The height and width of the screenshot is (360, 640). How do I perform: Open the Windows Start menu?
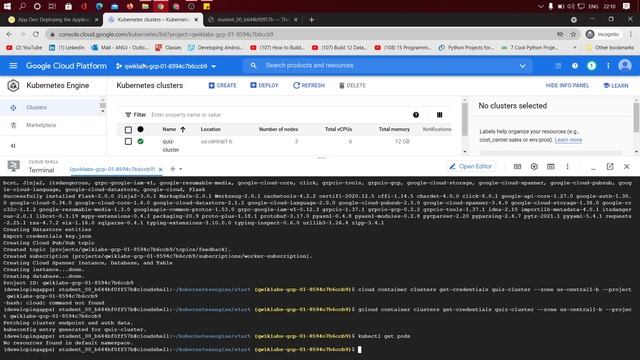tap(7, 6)
